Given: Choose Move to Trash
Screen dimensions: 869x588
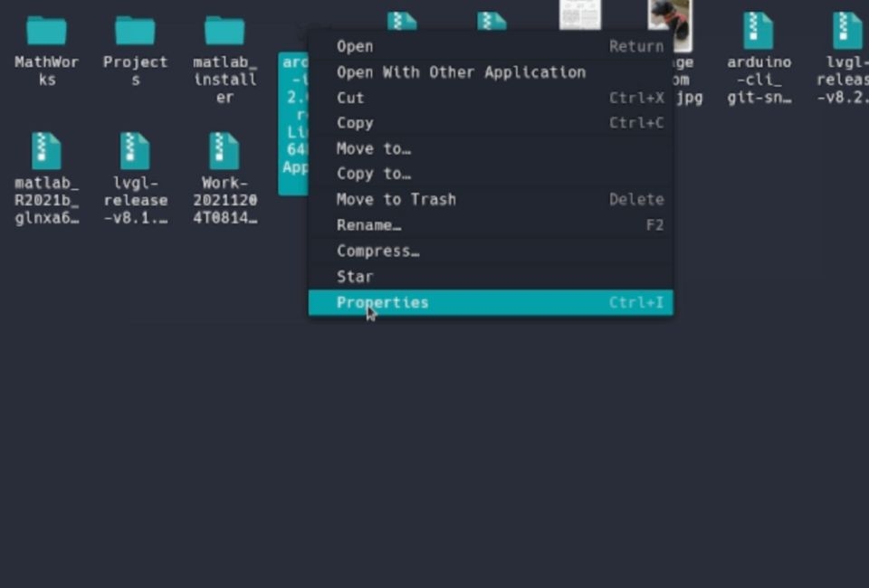Looking at the screenshot, I should (x=491, y=199).
